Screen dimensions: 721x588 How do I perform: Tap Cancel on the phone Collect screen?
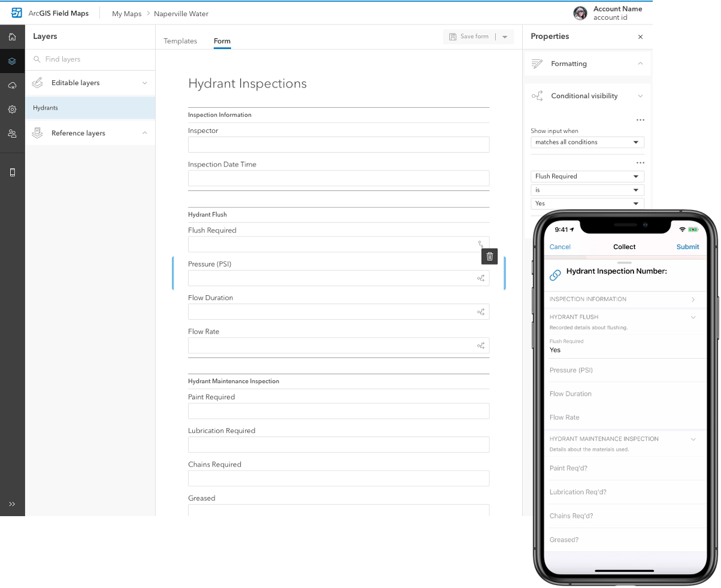[560, 247]
